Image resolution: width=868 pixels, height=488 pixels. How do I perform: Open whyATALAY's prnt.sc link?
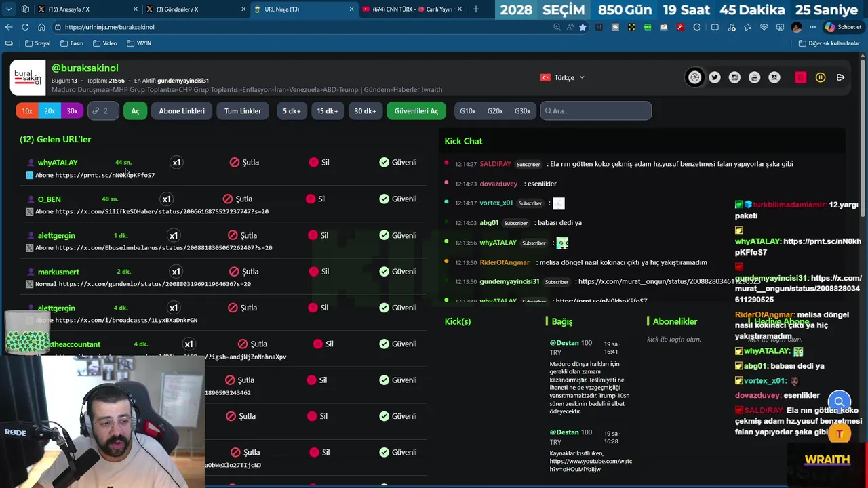tap(105, 175)
